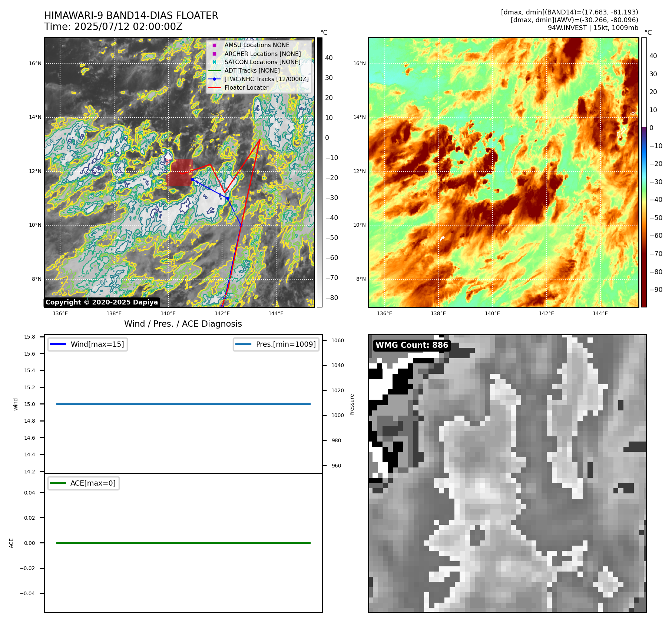
Task: Click the Pressure axis label
Action: click(x=352, y=404)
